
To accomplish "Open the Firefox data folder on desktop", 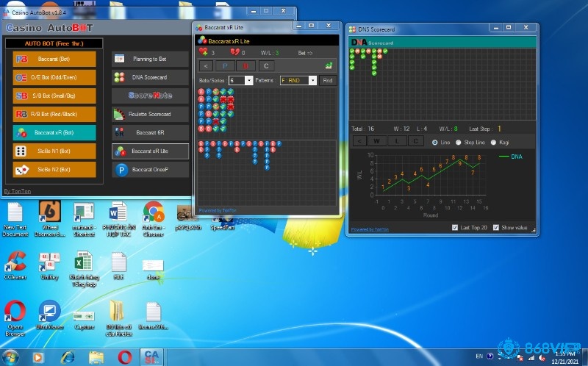I will click(x=118, y=318).
